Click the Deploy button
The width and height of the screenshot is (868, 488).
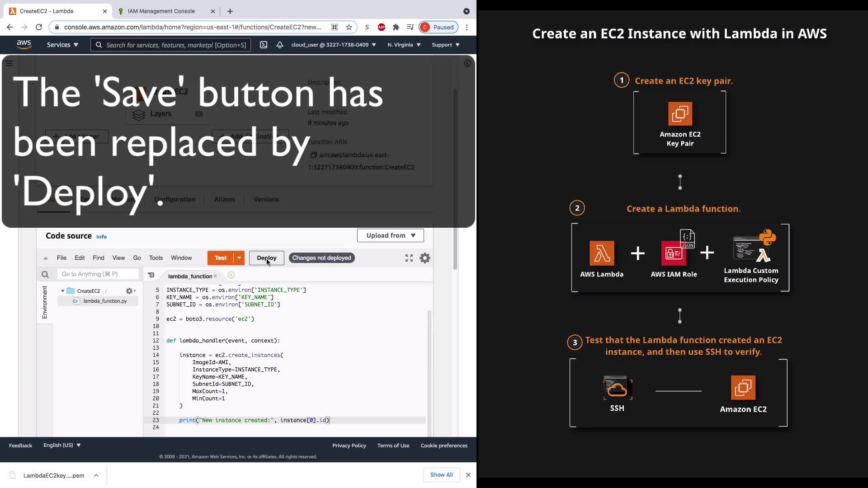click(266, 258)
